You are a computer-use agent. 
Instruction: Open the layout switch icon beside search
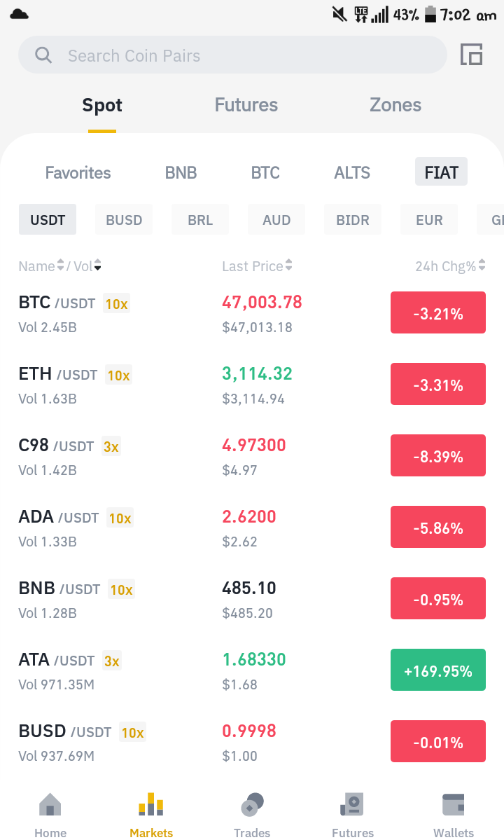471,55
